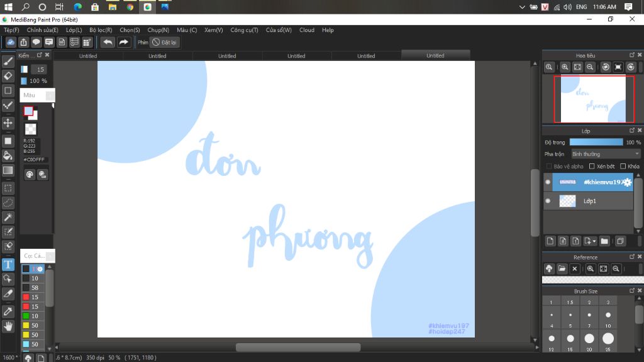Click the cloud save icon
This screenshot has height=362, width=644.
(11, 42)
